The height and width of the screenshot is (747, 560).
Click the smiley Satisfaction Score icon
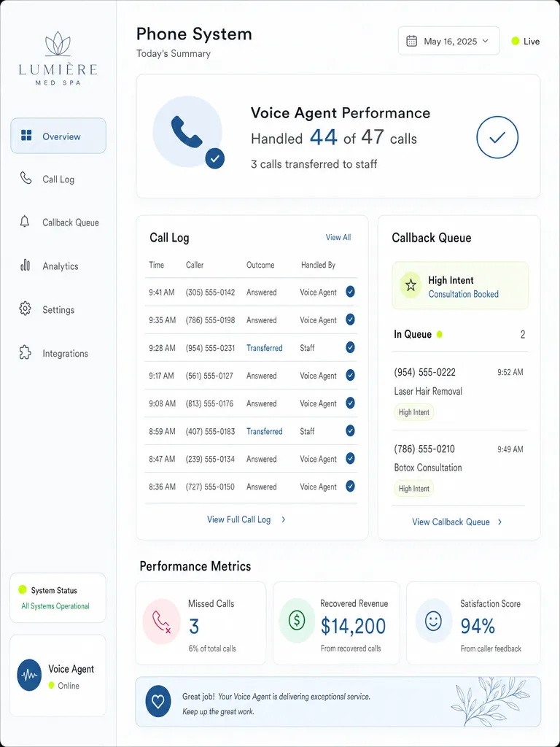pos(433,622)
